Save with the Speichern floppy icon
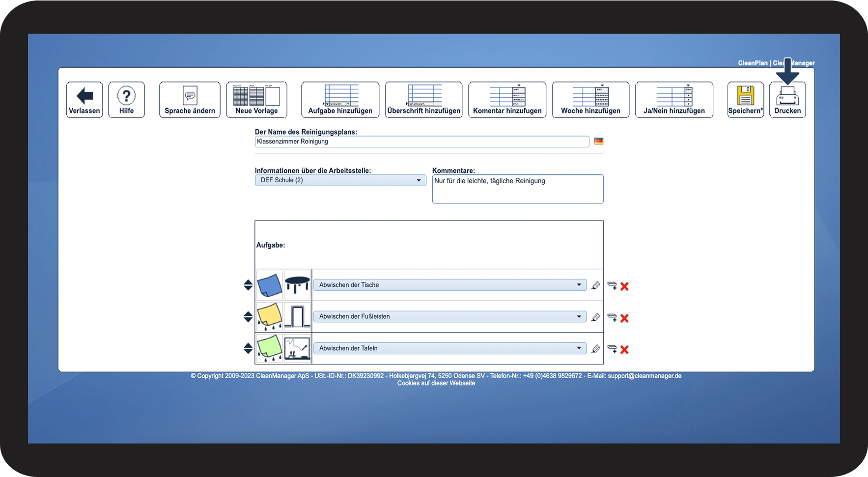868x477 pixels. [x=746, y=100]
